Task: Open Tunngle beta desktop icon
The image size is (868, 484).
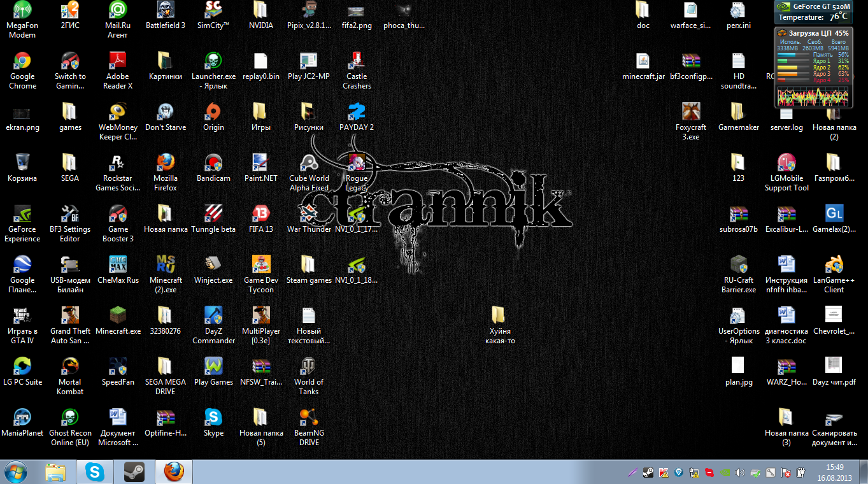Action: click(x=213, y=219)
